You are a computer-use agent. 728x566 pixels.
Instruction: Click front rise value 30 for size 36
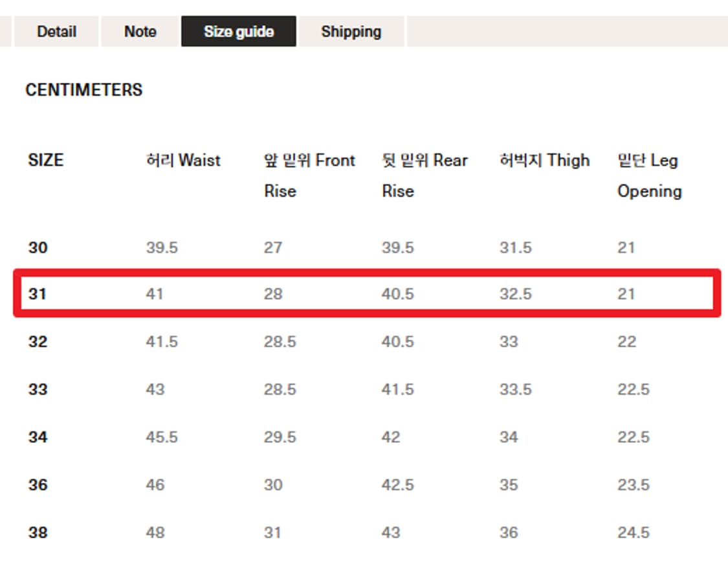point(274,484)
